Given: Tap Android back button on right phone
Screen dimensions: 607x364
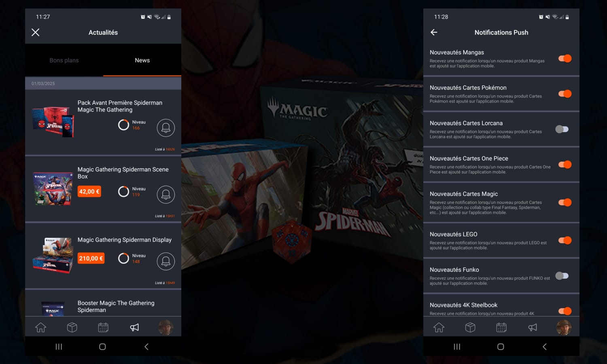Looking at the screenshot, I should click(545, 347).
